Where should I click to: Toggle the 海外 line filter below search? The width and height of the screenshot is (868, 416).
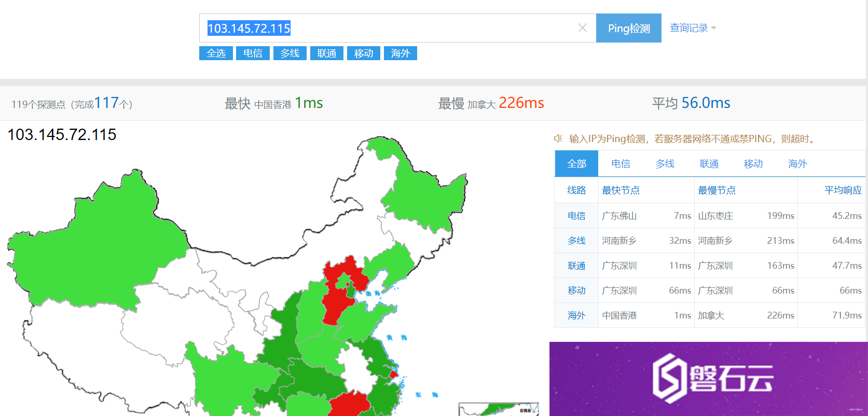[401, 53]
